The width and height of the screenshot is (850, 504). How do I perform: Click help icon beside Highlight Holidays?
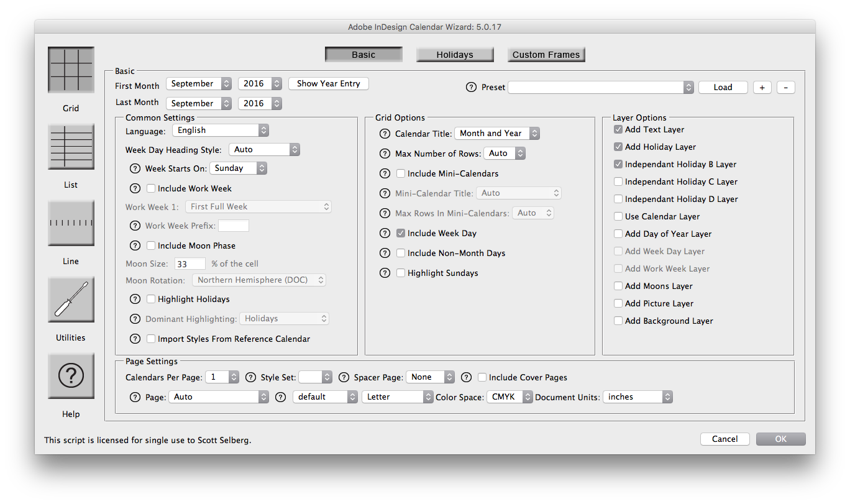pos(135,299)
